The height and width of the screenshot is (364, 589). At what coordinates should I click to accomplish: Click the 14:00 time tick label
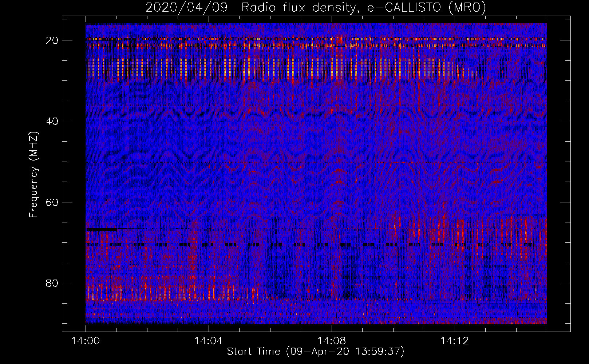click(86, 341)
